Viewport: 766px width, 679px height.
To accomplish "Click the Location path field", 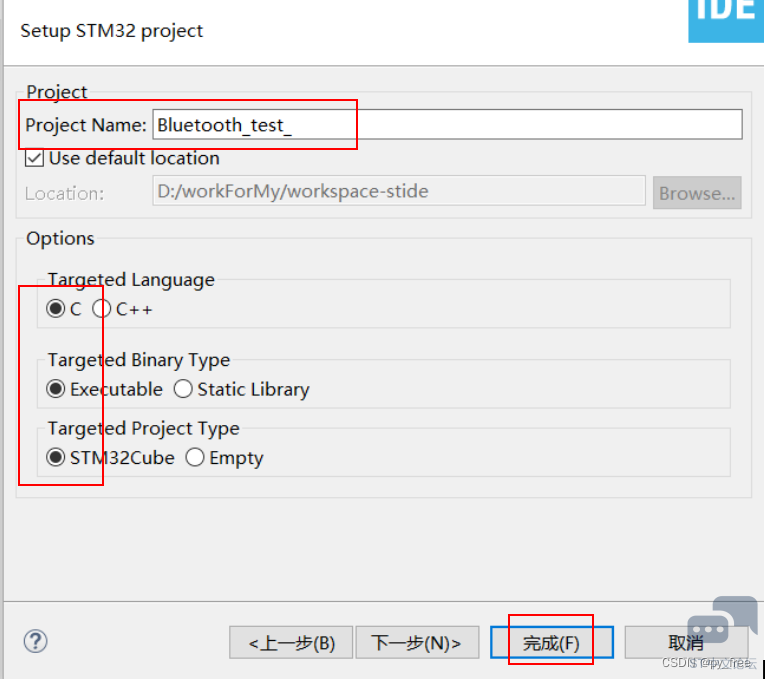I will [x=399, y=191].
